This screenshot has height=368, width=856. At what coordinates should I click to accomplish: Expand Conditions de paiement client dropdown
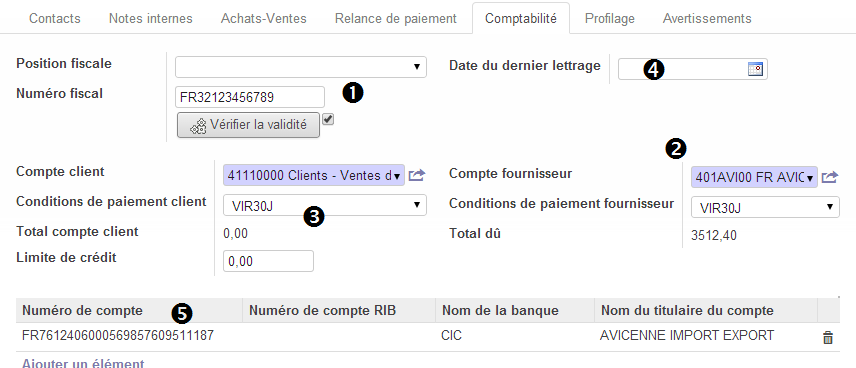click(x=325, y=205)
